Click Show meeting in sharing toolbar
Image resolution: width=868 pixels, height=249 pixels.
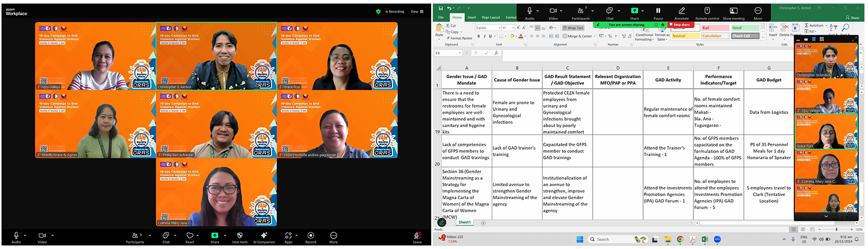coord(733,13)
